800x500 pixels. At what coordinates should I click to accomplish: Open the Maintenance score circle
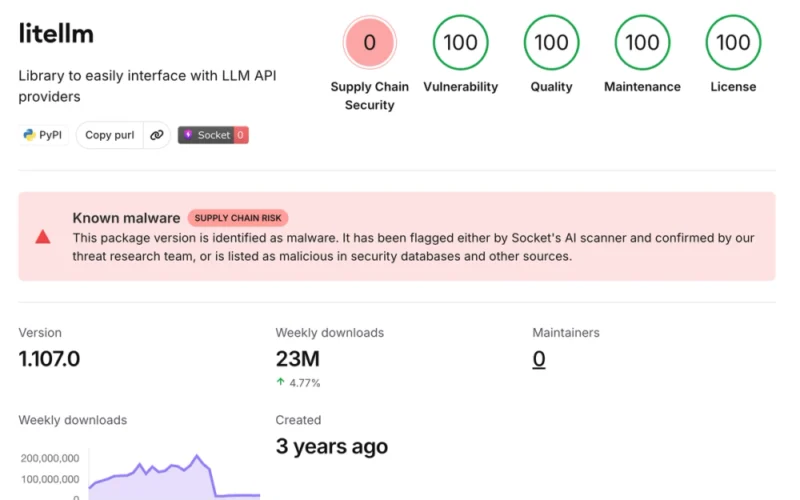(642, 42)
